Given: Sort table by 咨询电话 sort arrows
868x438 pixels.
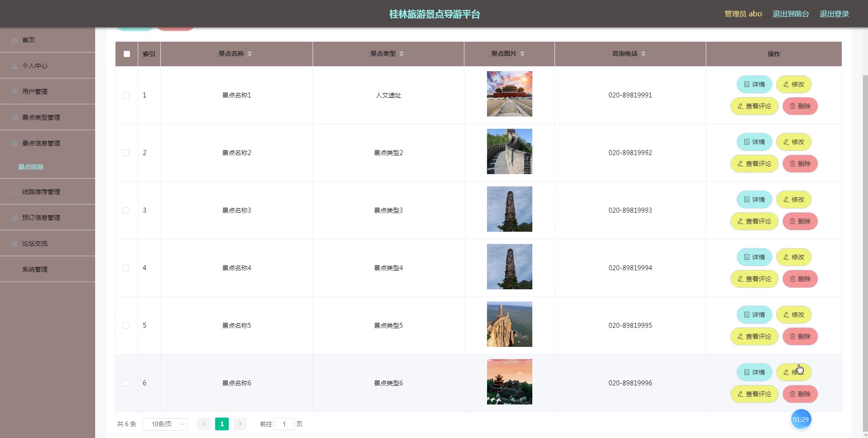Looking at the screenshot, I should click(643, 54).
